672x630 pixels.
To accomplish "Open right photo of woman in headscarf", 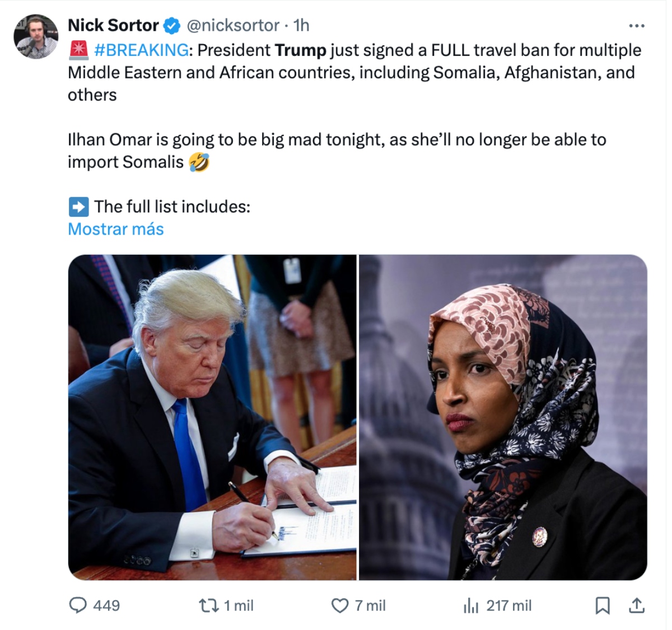I will point(503,417).
